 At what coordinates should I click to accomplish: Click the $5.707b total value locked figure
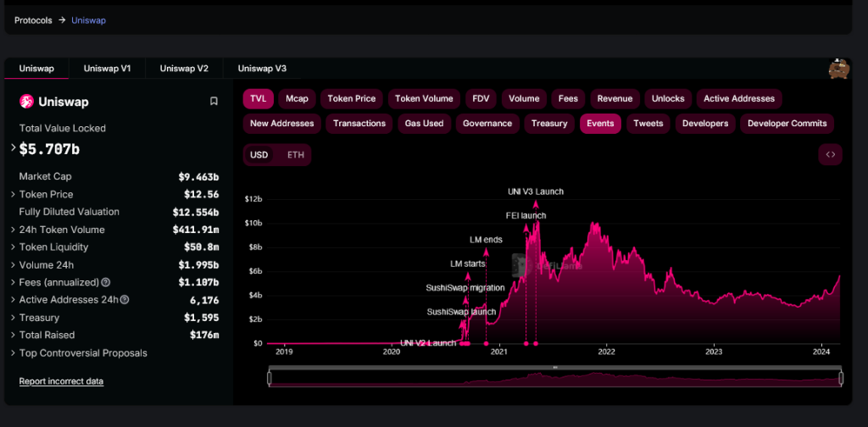point(49,149)
